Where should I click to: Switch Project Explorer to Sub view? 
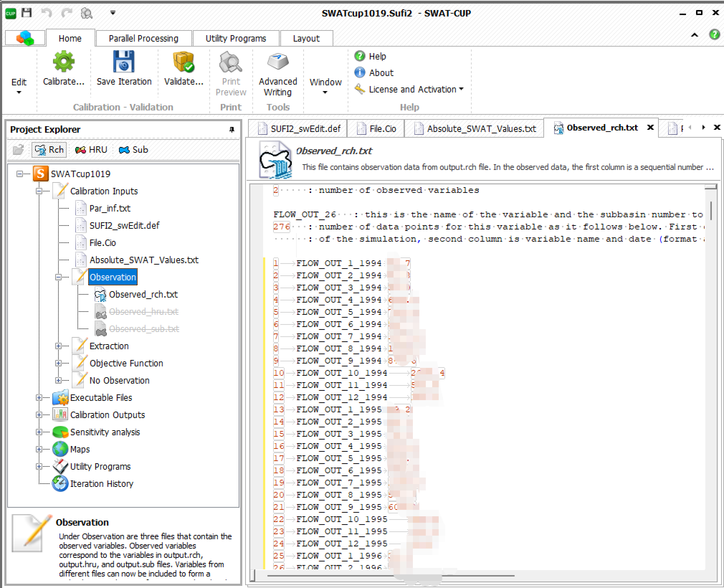pyautogui.click(x=133, y=150)
